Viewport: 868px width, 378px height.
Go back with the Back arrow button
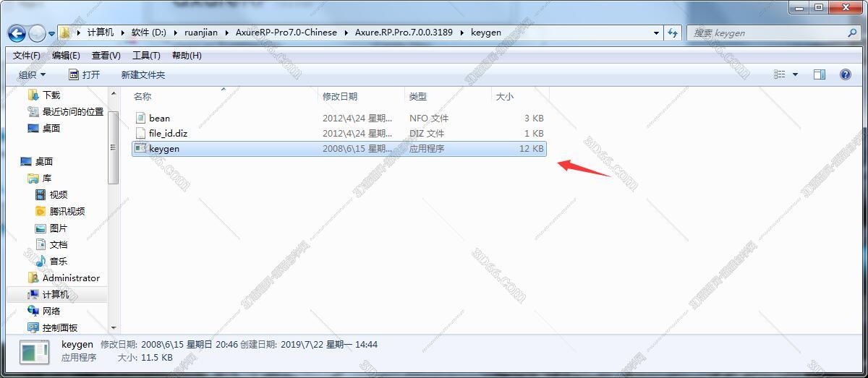click(x=17, y=33)
